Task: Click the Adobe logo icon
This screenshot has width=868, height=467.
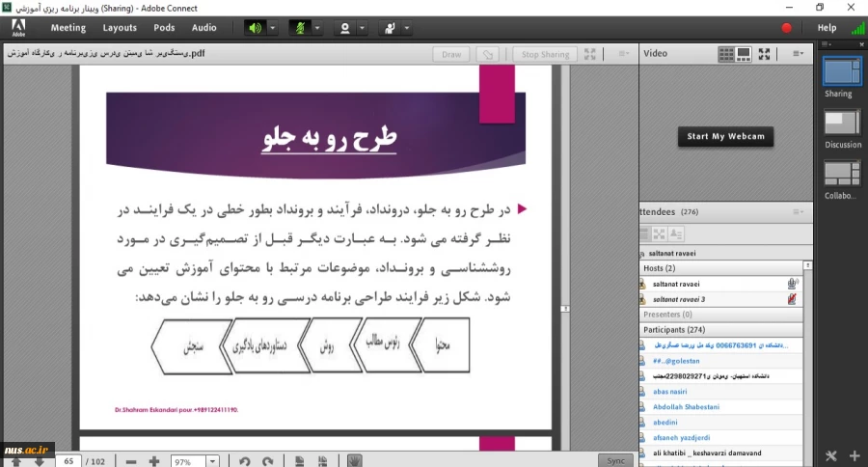Action: [x=19, y=28]
